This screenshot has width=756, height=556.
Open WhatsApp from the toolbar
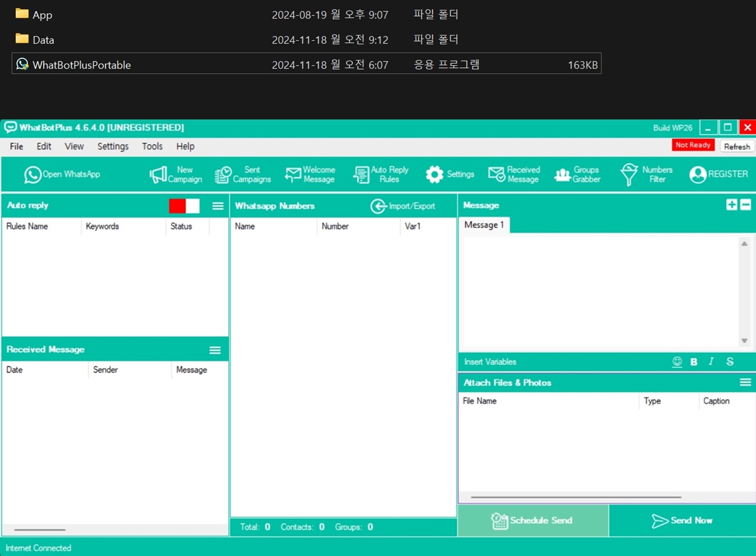62,174
